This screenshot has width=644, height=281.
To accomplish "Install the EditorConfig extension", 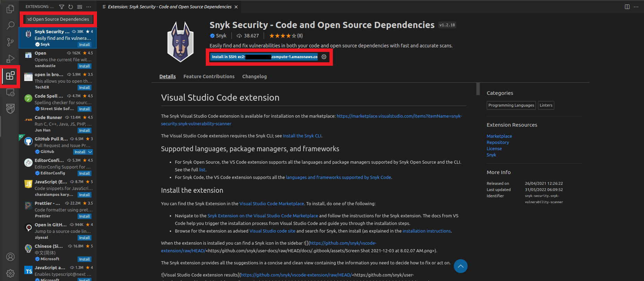I will pos(85,173).
